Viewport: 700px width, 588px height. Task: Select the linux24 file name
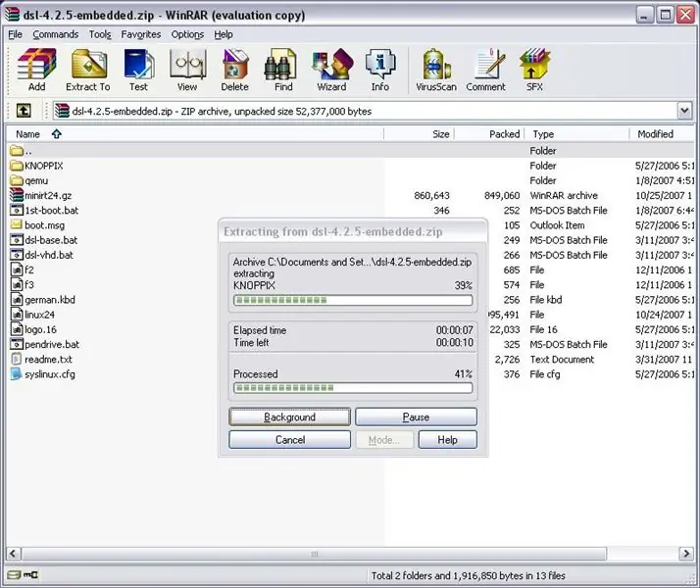pyautogui.click(x=40, y=315)
